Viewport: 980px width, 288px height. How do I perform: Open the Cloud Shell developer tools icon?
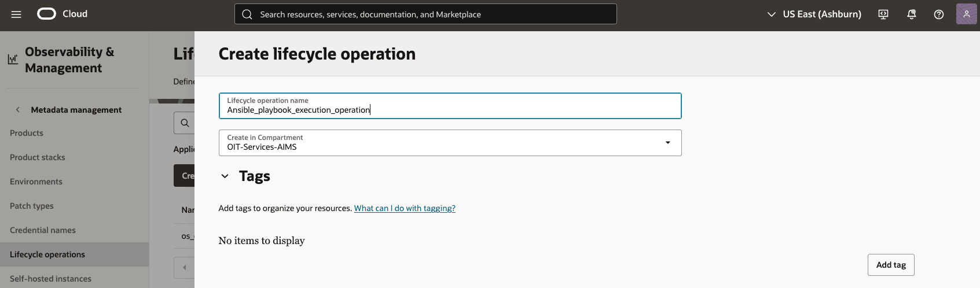(883, 14)
